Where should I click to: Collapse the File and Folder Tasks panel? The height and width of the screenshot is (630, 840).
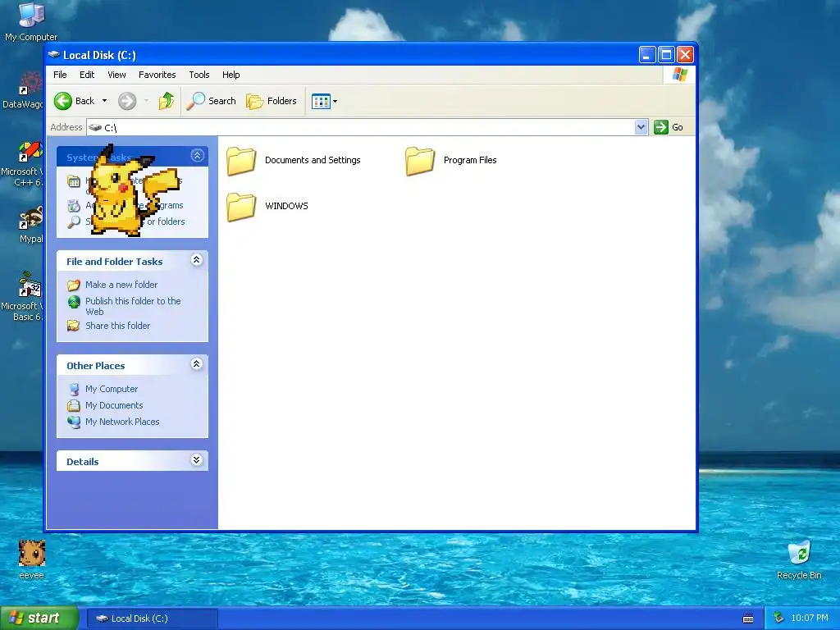pos(197,260)
